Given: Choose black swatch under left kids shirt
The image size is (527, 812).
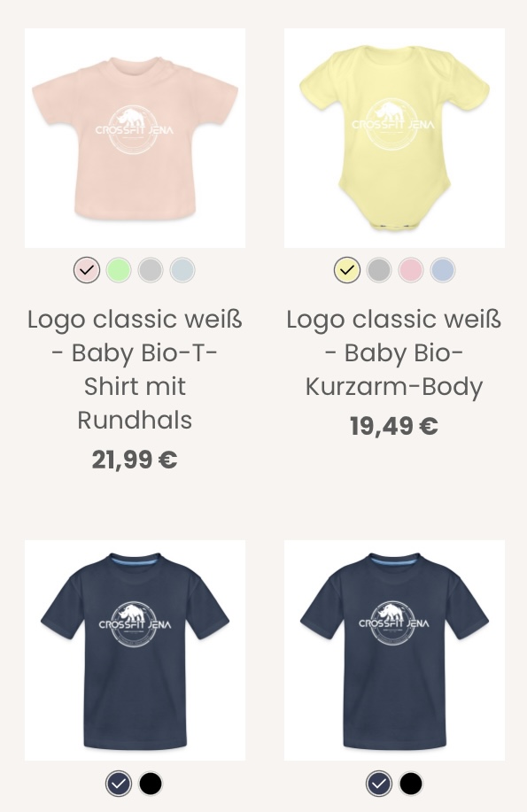Looking at the screenshot, I should click(x=151, y=784).
